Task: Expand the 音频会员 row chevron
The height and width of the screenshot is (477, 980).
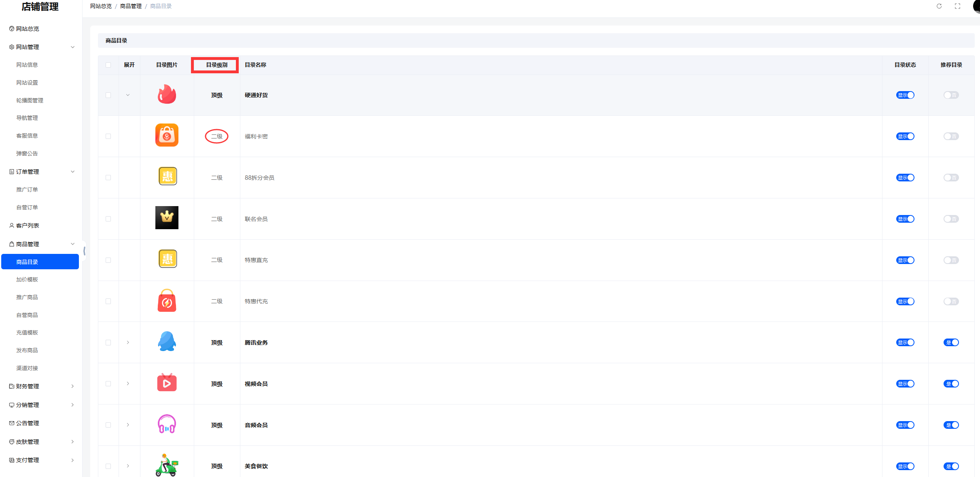Action: [x=128, y=425]
